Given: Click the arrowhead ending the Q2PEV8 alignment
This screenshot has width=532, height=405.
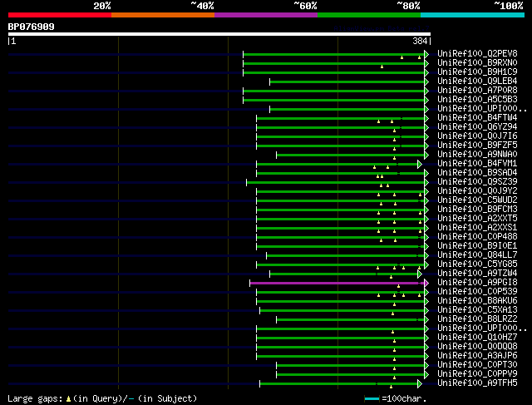Looking at the screenshot, I should click(426, 54).
